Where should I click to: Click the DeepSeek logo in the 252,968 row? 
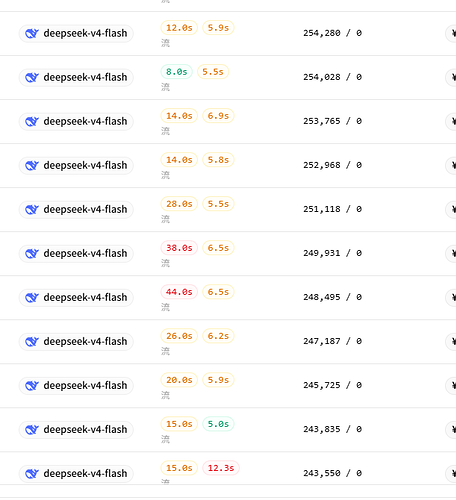tap(32, 165)
